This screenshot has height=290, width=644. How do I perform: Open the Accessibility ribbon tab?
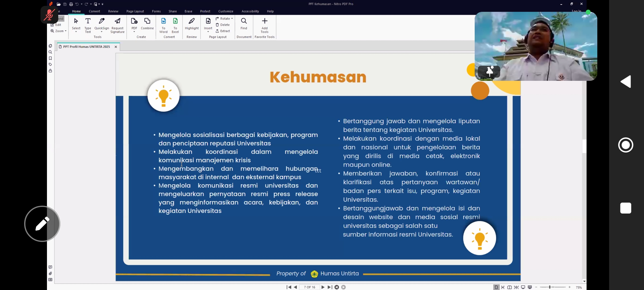click(x=250, y=11)
